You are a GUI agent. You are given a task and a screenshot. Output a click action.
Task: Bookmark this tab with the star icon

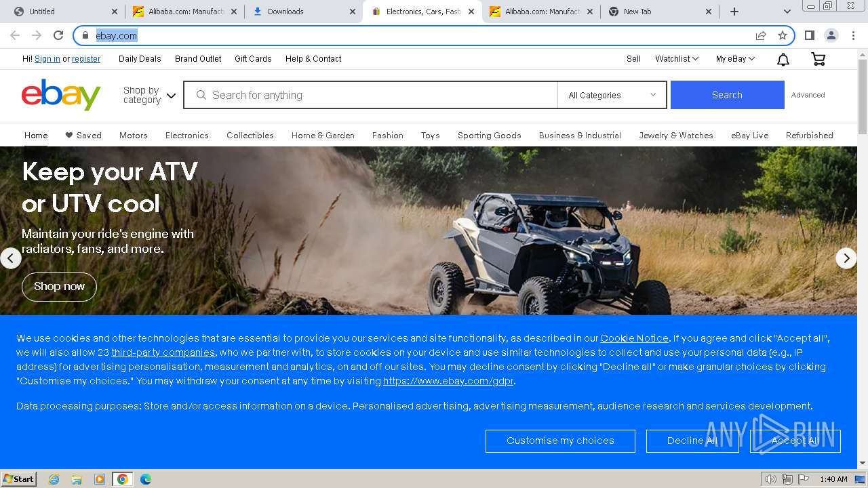coord(783,35)
